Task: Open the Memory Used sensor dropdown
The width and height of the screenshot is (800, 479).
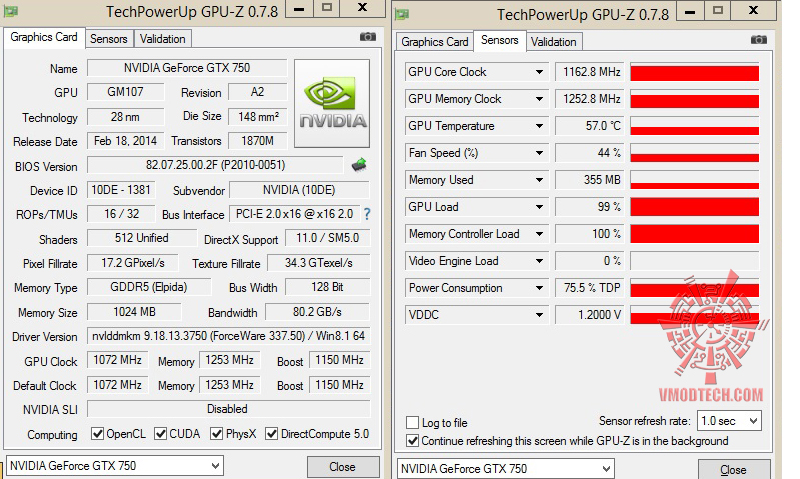Action: click(539, 180)
